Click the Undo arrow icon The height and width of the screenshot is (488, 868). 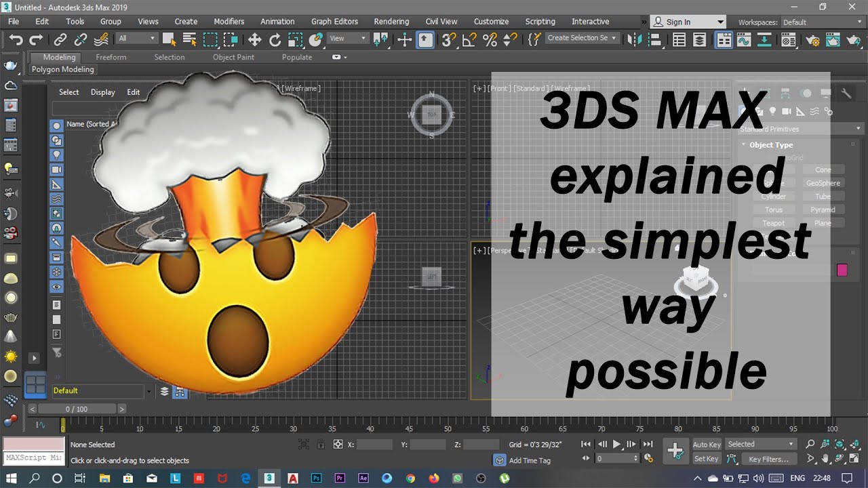(15, 39)
